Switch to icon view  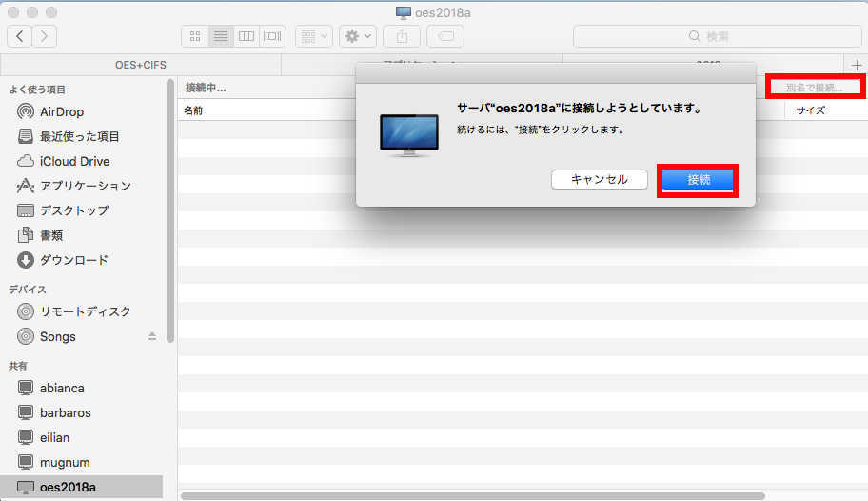(195, 36)
